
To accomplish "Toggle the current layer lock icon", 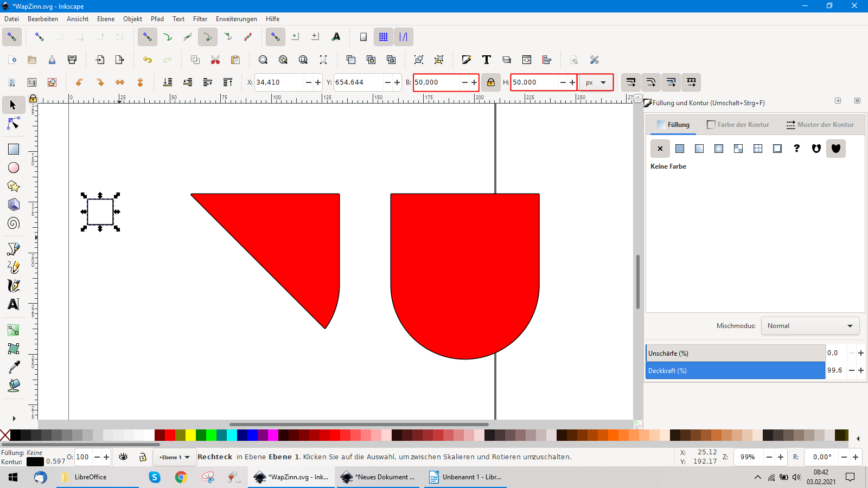I will 143,457.
